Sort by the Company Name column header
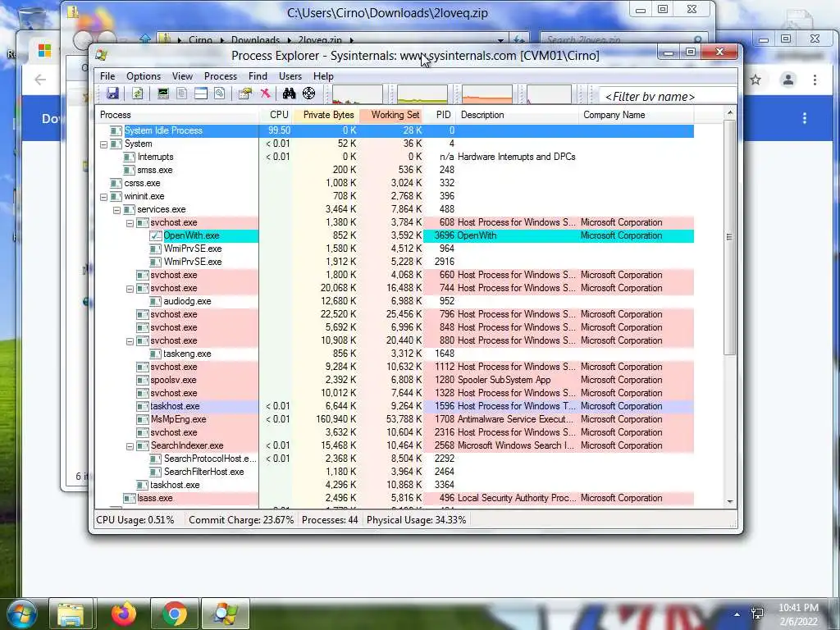840x630 pixels. (x=637, y=115)
